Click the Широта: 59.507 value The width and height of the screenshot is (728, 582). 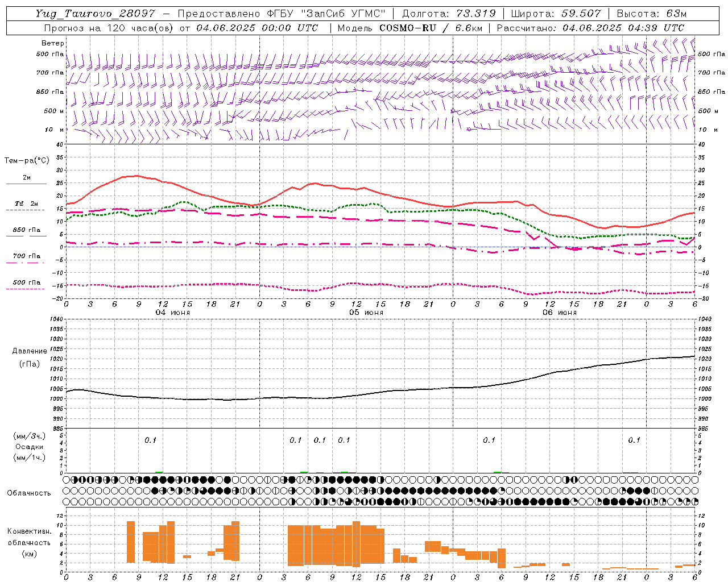point(556,14)
